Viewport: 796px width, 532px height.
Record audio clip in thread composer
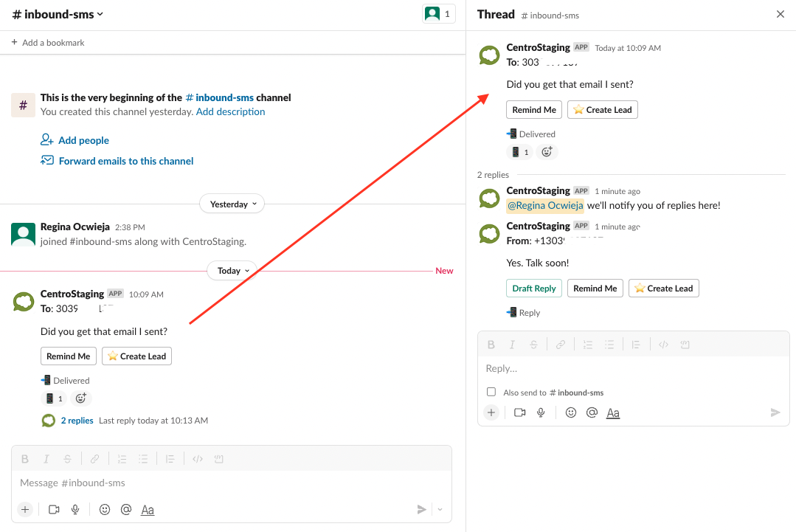click(541, 412)
